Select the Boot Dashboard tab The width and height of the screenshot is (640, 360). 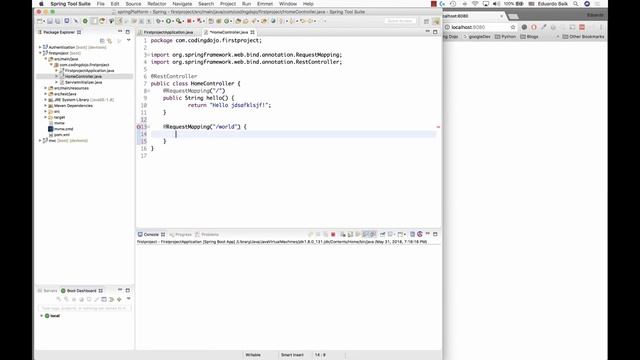tap(81, 291)
